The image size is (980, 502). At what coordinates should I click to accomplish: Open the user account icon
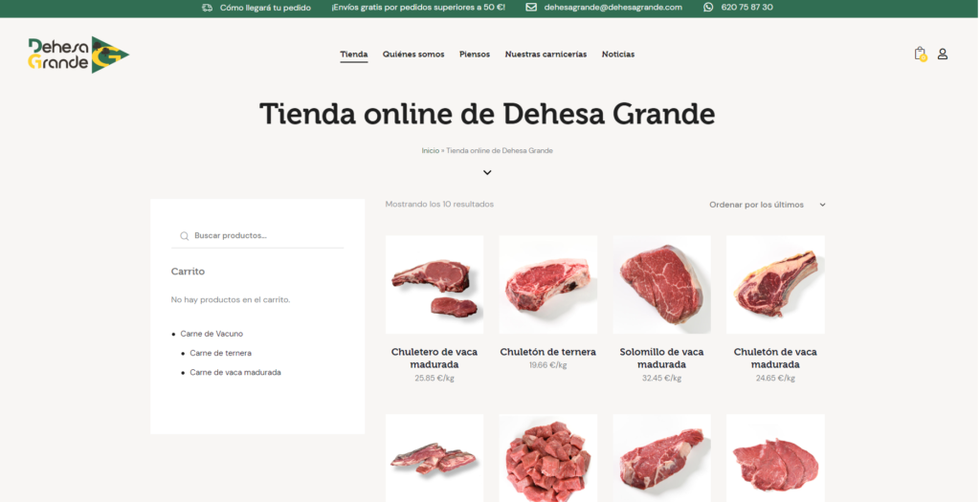coord(943,55)
